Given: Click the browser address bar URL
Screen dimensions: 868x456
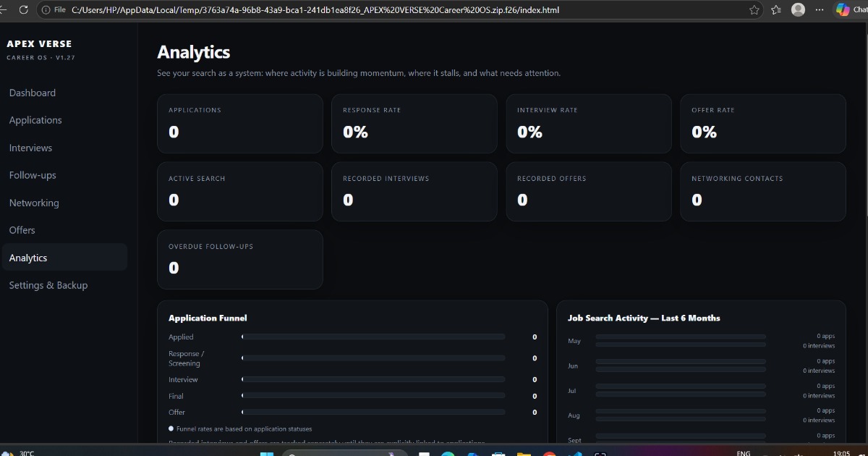Looking at the screenshot, I should tap(315, 10).
